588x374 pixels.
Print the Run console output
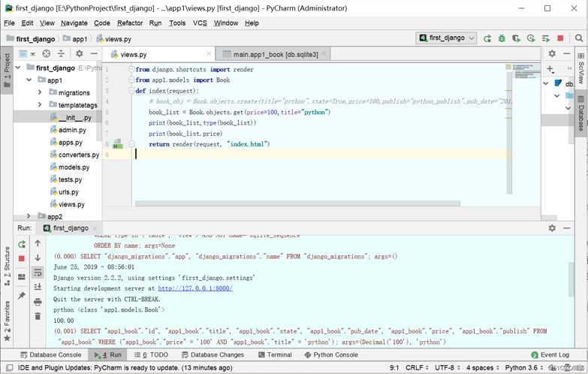point(38,302)
